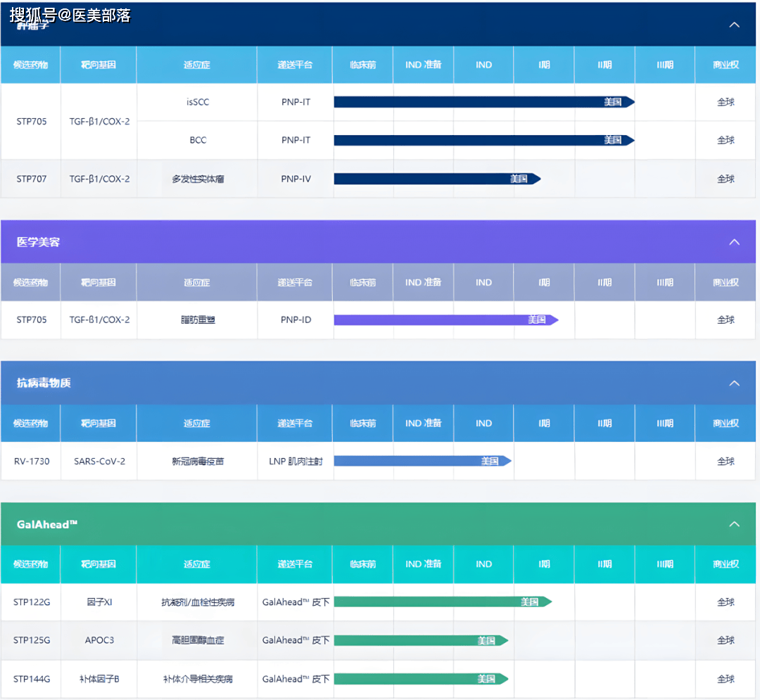Screen dimensions: 760x700
Task: Select the PNP-ID delivery platform cell
Action: (296, 319)
